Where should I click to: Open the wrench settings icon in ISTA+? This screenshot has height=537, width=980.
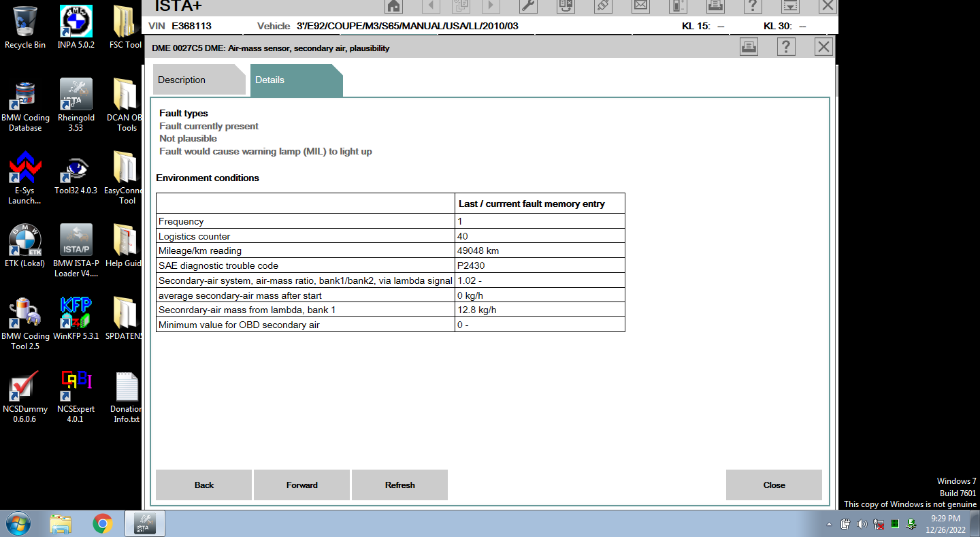(x=528, y=6)
